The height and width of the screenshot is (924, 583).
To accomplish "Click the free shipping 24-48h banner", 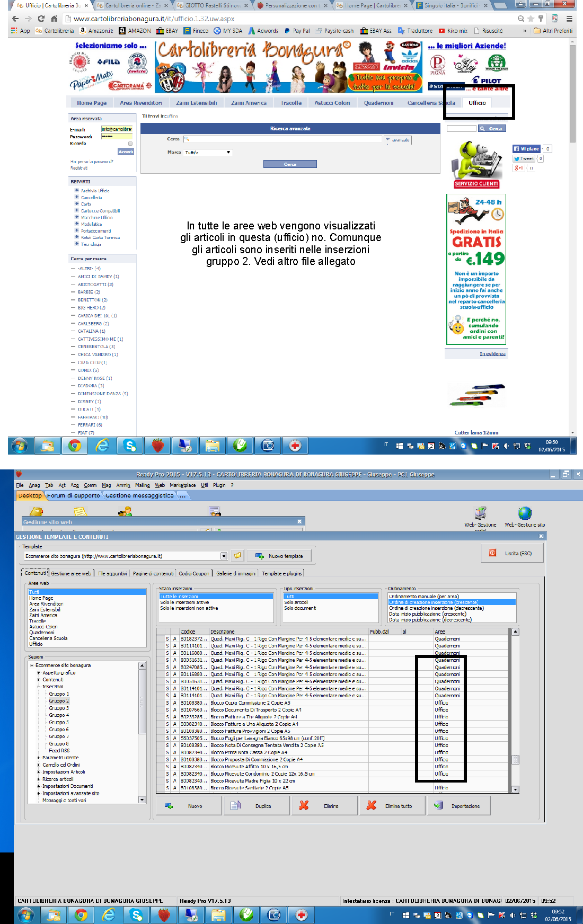I will coord(476,269).
